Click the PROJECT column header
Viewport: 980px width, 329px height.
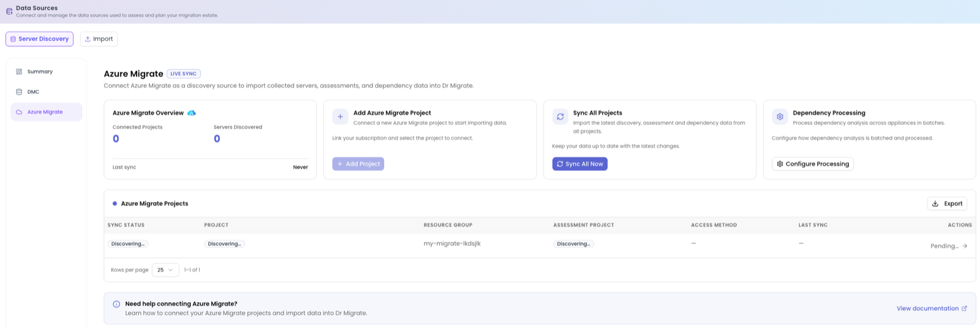[216, 225]
